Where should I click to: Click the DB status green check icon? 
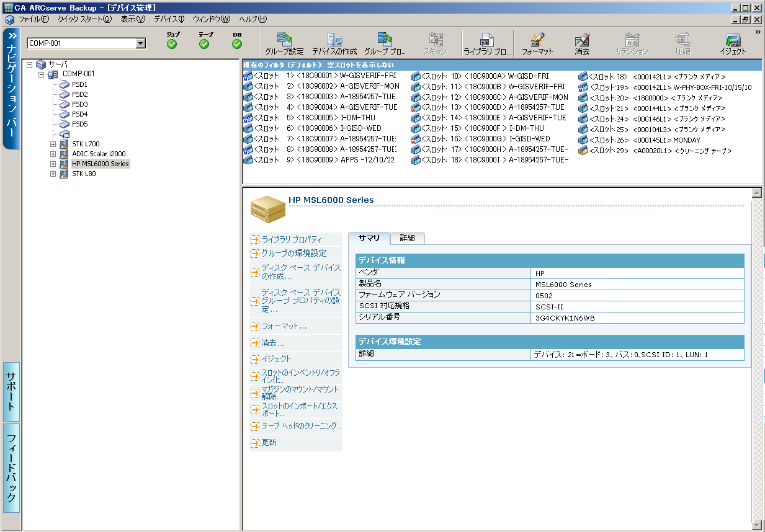coord(237,43)
